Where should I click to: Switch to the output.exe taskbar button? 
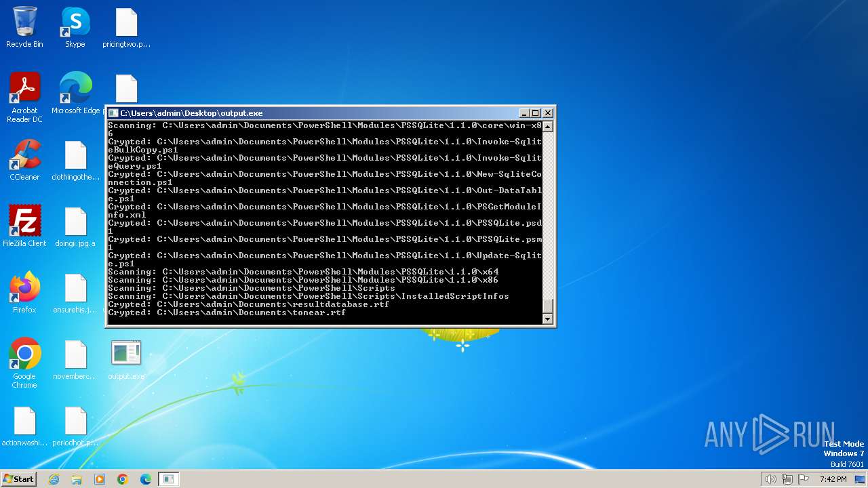169,479
